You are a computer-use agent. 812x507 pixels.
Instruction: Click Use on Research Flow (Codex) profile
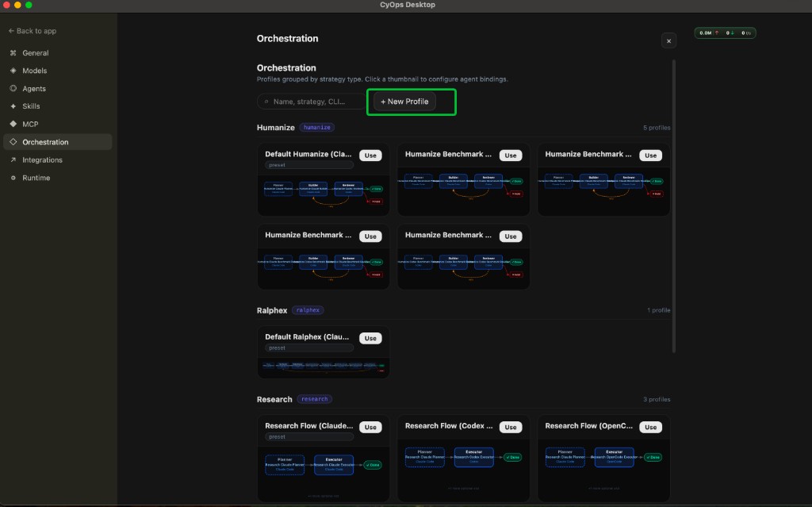(511, 427)
